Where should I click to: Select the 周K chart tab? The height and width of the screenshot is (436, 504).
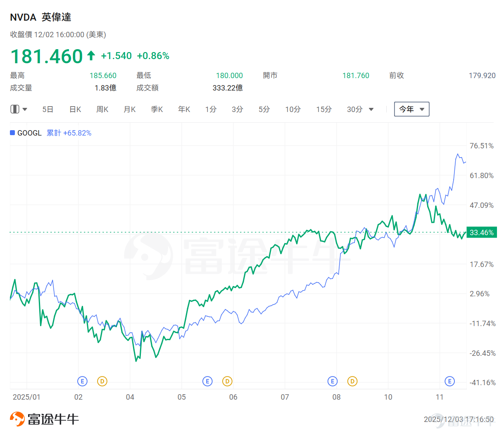tap(102, 109)
